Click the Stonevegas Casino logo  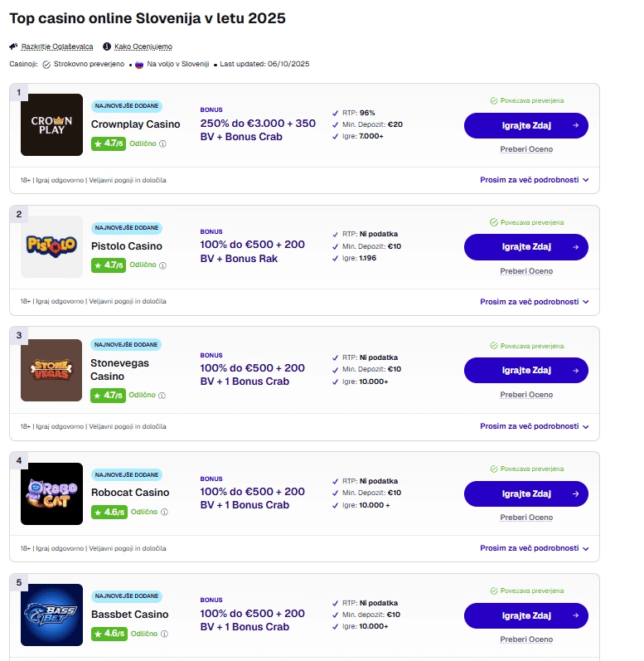click(51, 370)
